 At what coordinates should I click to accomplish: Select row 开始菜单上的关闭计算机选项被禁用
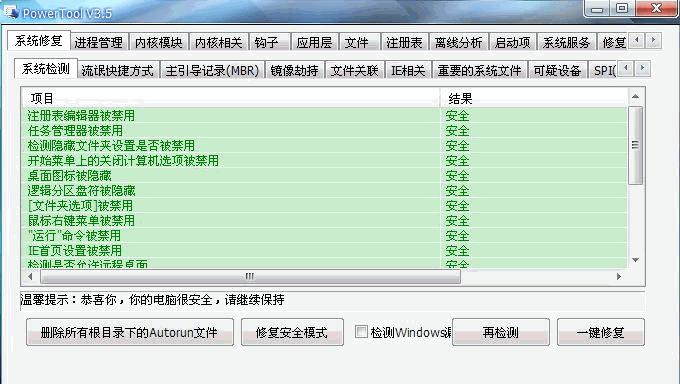click(324, 161)
